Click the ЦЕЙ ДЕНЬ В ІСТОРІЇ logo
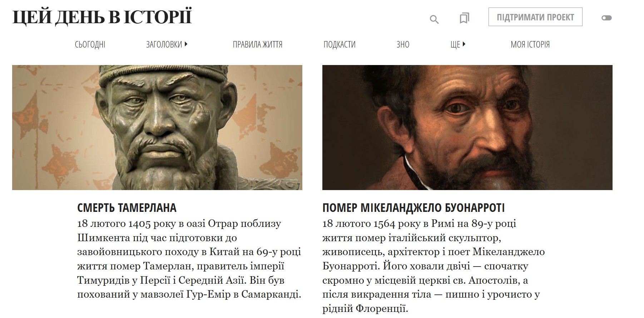This screenshot has height=318, width=644. 102,17
